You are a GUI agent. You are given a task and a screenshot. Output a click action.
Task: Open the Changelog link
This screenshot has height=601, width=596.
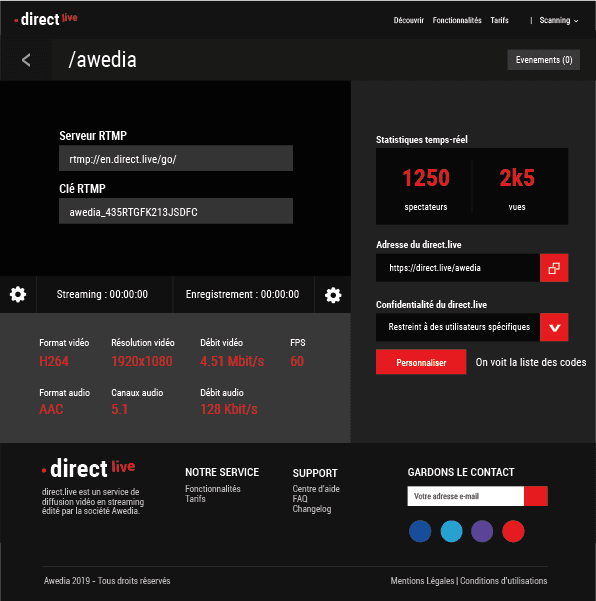coord(312,509)
